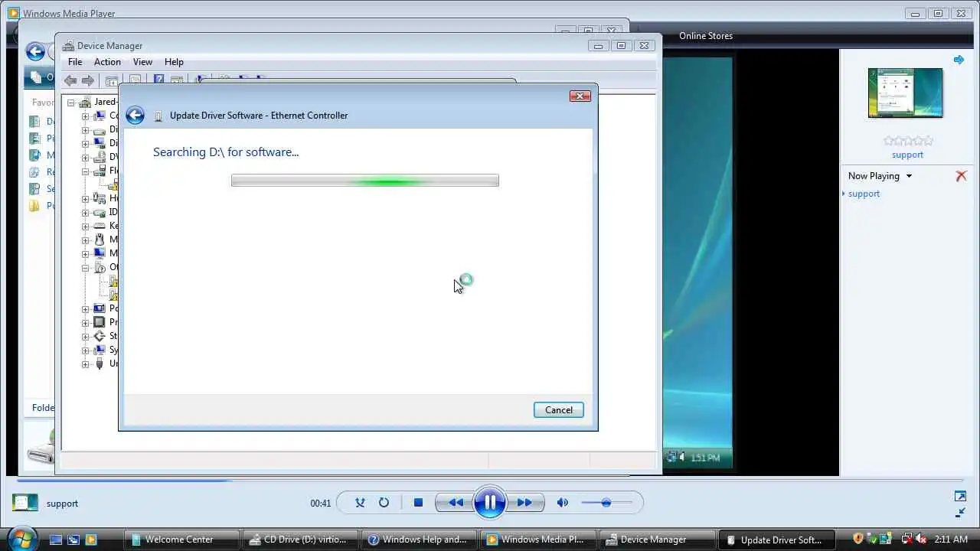Image resolution: width=980 pixels, height=551 pixels.
Task: Pause the playing video
Action: pyautogui.click(x=490, y=503)
